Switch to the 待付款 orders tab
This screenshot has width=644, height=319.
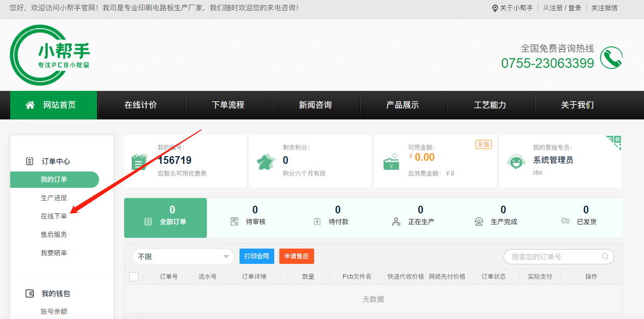pyautogui.click(x=338, y=216)
